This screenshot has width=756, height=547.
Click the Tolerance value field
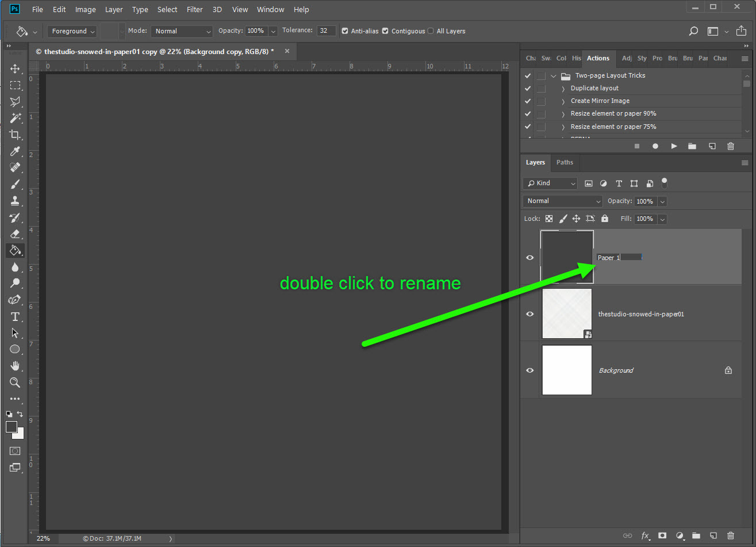[327, 31]
